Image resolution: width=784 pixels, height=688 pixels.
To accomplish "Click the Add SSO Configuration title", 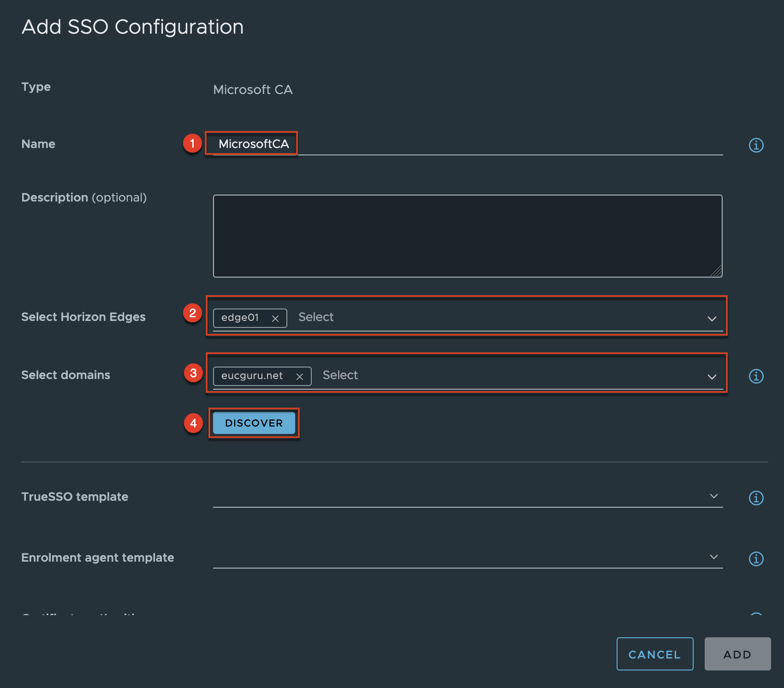I will coord(133,27).
